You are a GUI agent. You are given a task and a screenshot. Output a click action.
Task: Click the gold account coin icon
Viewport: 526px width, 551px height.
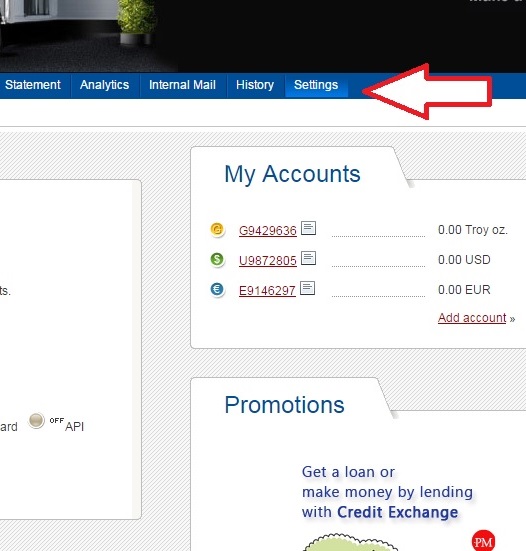coord(217,229)
